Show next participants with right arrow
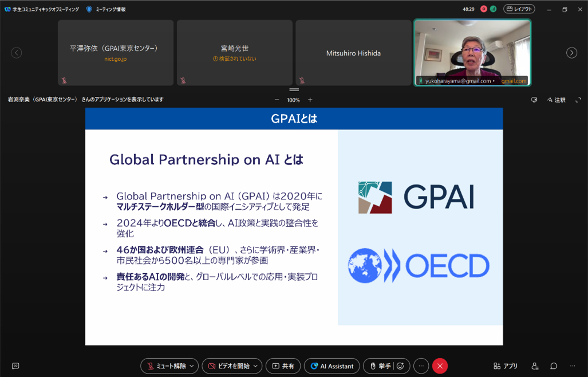 coord(571,53)
